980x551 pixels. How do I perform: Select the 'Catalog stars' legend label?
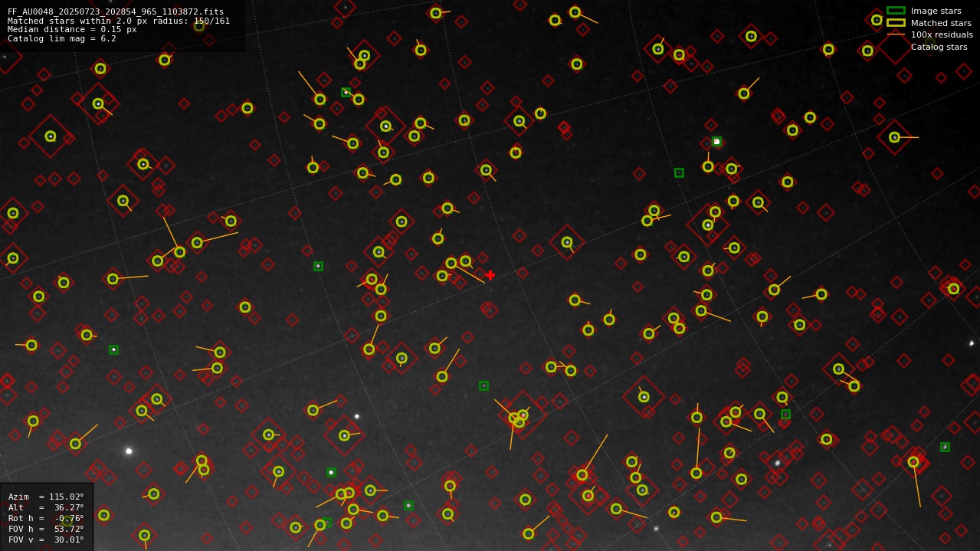[x=939, y=47]
